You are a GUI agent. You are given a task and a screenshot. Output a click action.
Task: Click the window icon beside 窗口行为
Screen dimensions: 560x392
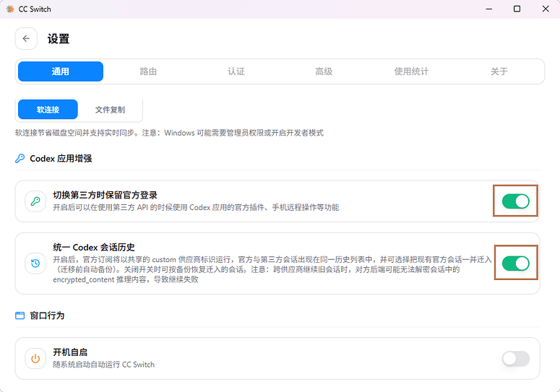tap(20, 315)
